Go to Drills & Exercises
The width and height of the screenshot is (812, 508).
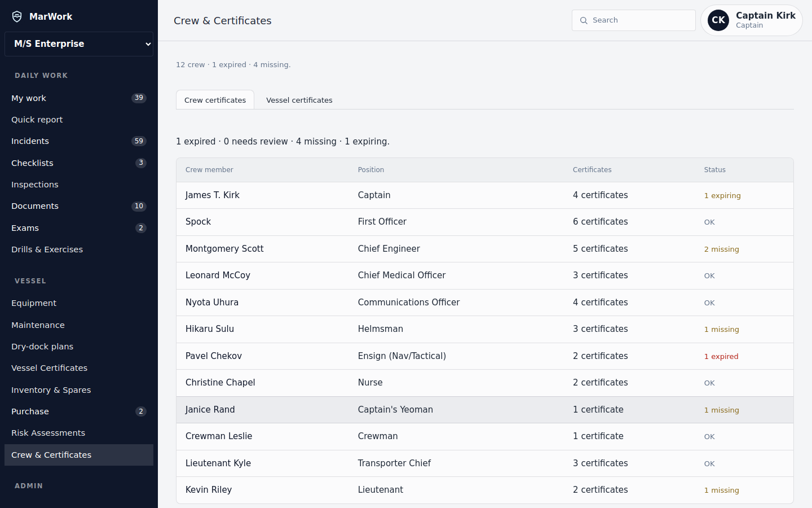pyautogui.click(x=79, y=249)
